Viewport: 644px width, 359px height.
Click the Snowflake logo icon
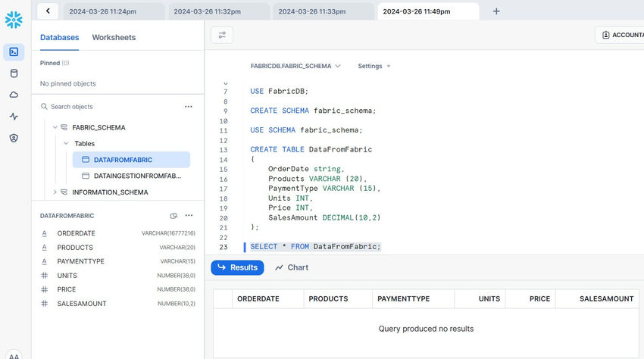click(14, 20)
